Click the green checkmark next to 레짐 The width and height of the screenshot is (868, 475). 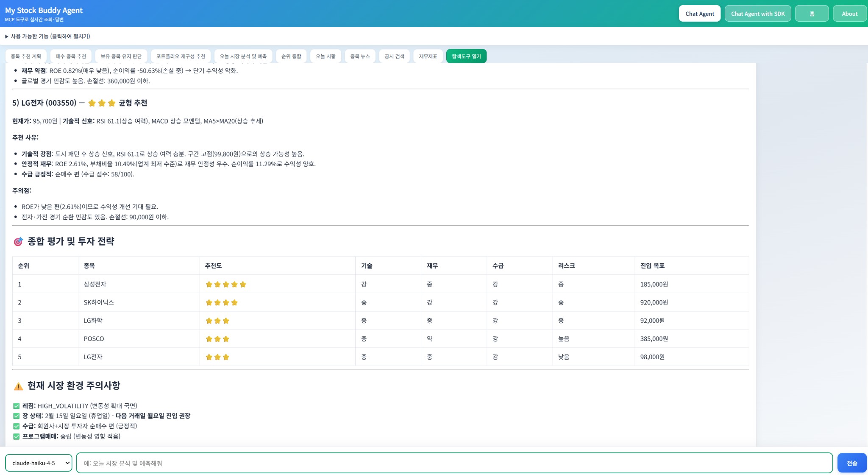click(x=17, y=406)
